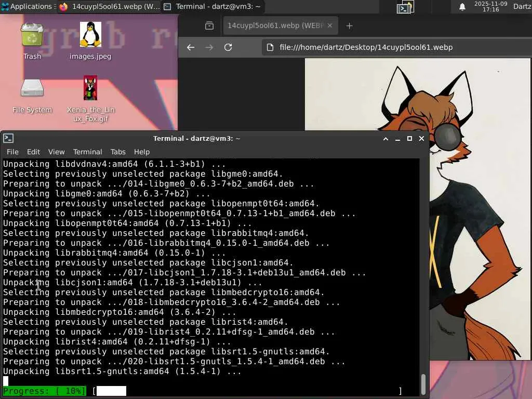Image resolution: width=532 pixels, height=399 pixels.
Task: Select the Trash desktop icon
Action: click(32, 41)
